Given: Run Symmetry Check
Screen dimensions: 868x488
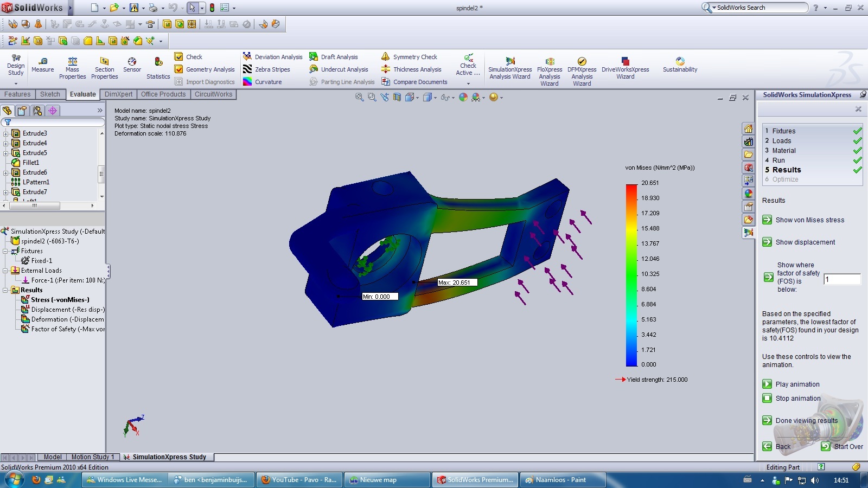Looking at the screenshot, I should pos(409,56).
